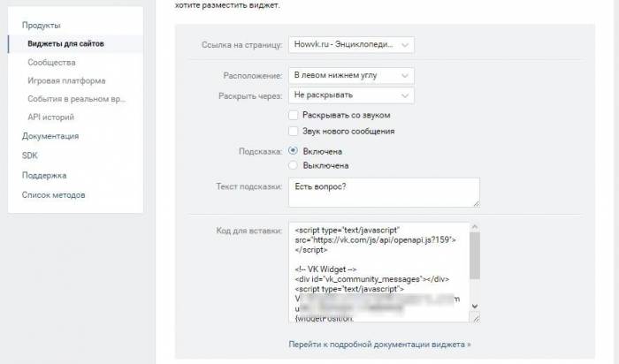Open the Документация section

pos(50,136)
